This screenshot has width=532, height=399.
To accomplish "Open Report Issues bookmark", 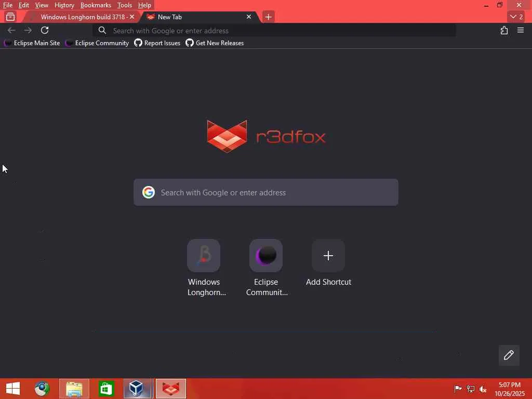I will point(157,43).
